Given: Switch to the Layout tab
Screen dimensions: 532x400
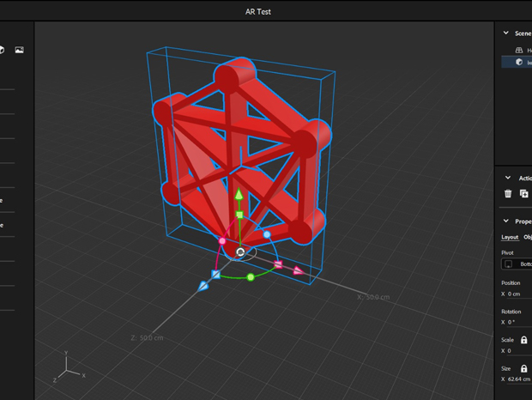Looking at the screenshot, I should (x=510, y=237).
